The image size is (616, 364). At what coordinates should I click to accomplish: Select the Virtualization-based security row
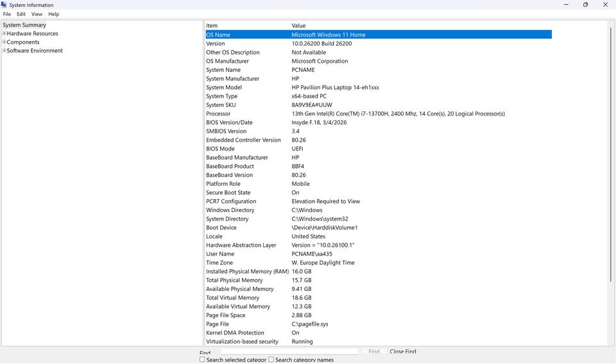click(379, 342)
